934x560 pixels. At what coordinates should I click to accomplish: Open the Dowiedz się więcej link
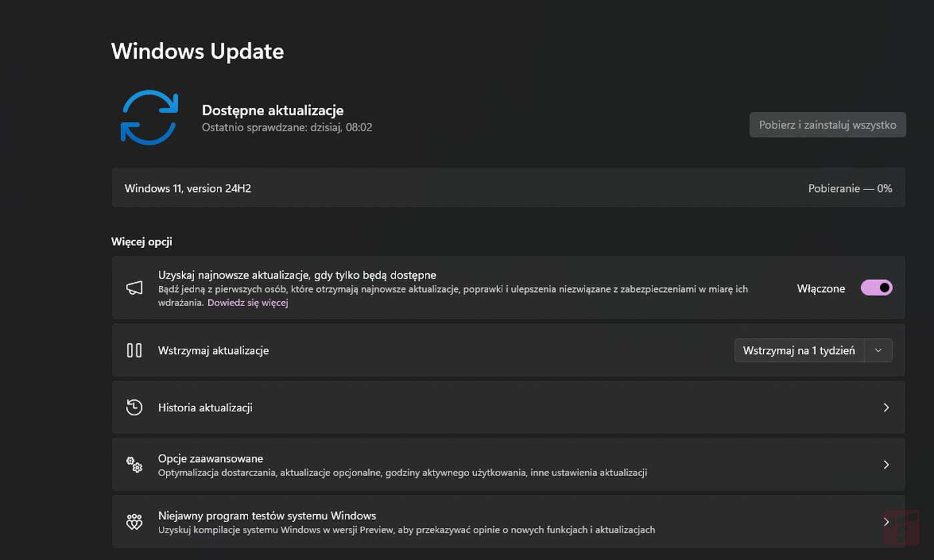click(248, 302)
